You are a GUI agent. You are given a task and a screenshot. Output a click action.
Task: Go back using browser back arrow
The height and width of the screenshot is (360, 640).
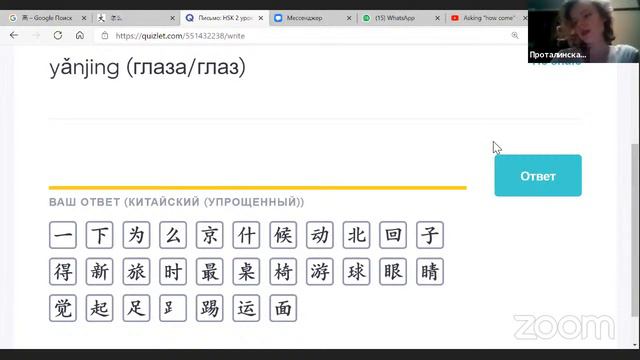click(x=14, y=36)
